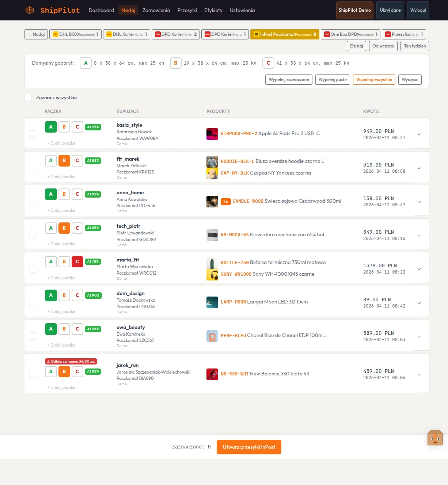Open Etykiety in the navbar

213,10
